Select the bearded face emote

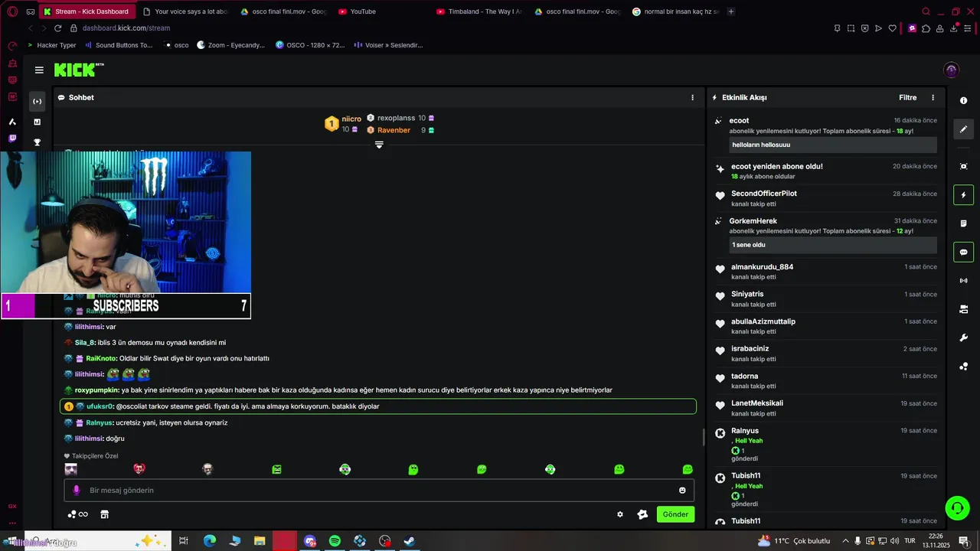[207, 469]
